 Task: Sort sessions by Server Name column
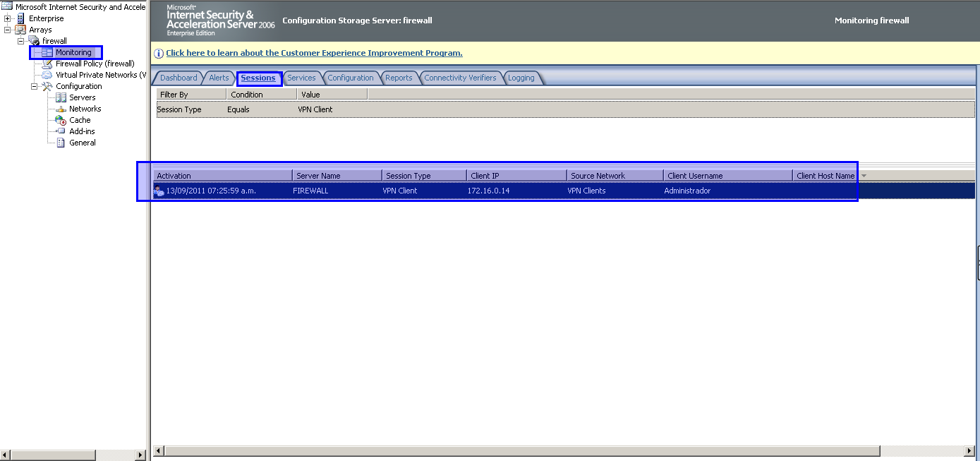click(x=337, y=176)
